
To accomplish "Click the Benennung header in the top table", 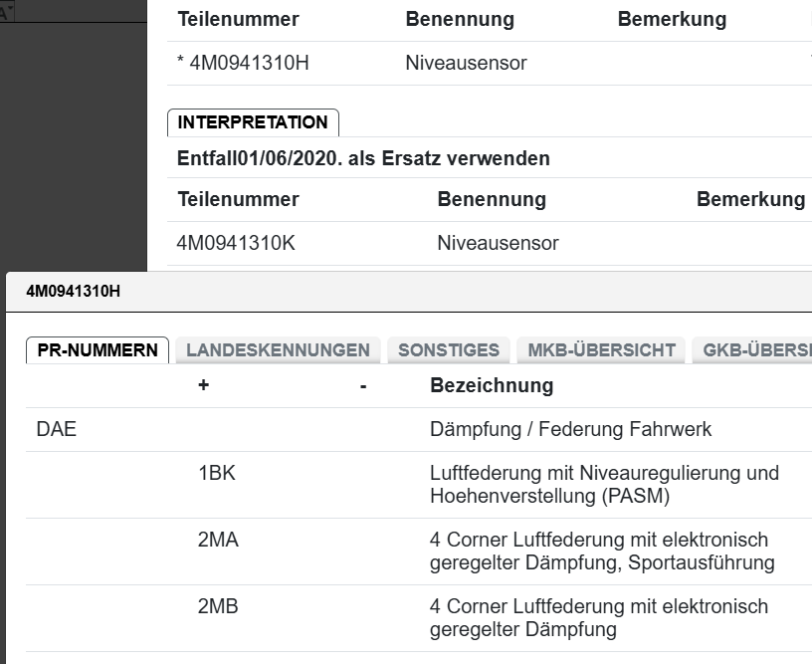I will click(460, 20).
